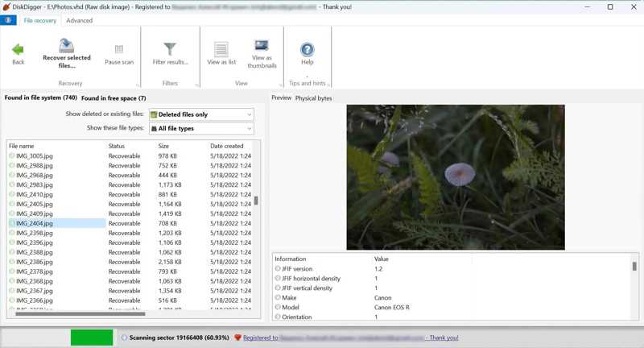644x348 pixels.
Task: Open Filter results funnel icon
Action: [x=170, y=50]
